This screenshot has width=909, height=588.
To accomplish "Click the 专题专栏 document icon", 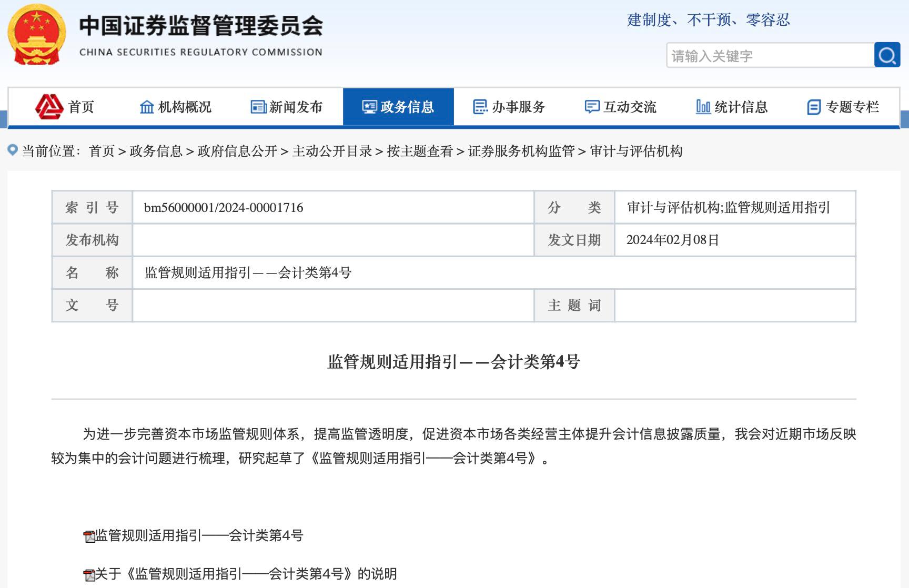I will 813,106.
